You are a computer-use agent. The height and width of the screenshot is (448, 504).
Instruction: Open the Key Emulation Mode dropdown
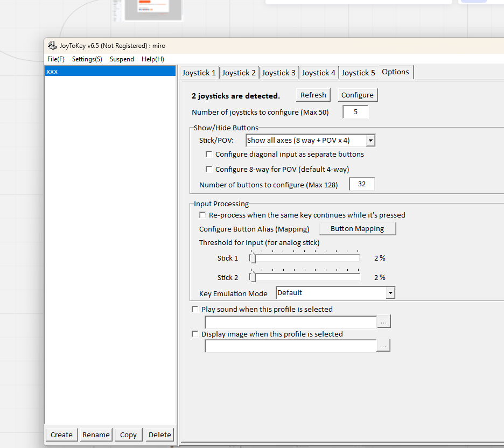click(335, 293)
